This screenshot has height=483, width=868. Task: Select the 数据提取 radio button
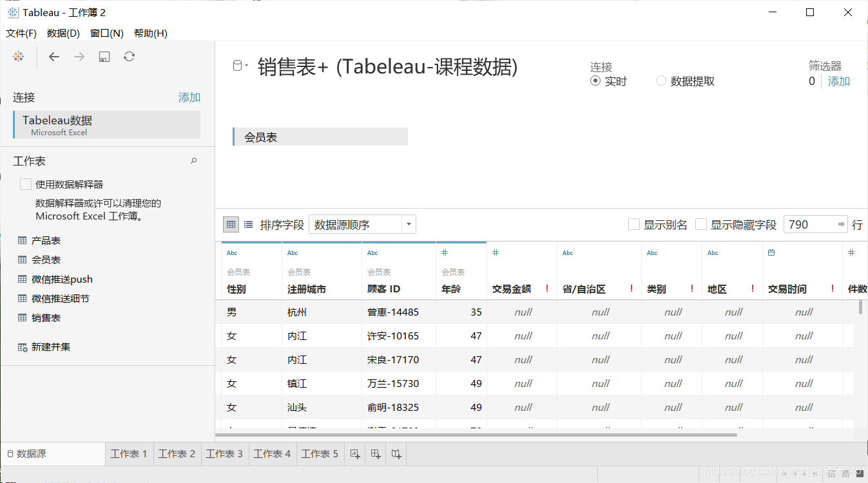click(x=661, y=81)
